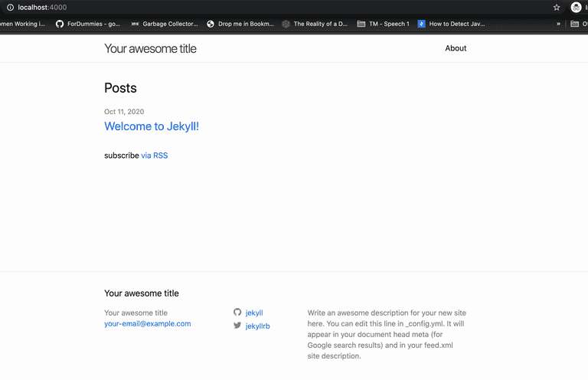Open the men Working i... bookmark

pos(22,24)
